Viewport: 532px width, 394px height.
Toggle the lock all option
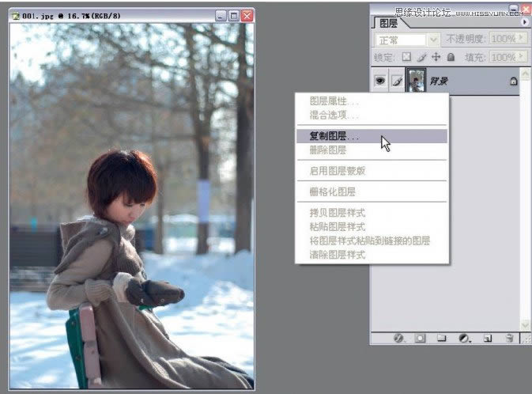(451, 57)
